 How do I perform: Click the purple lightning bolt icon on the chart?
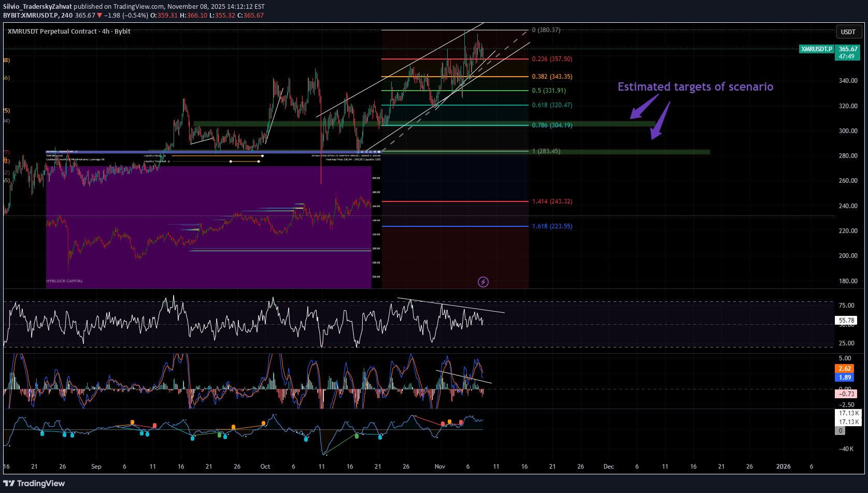(483, 282)
